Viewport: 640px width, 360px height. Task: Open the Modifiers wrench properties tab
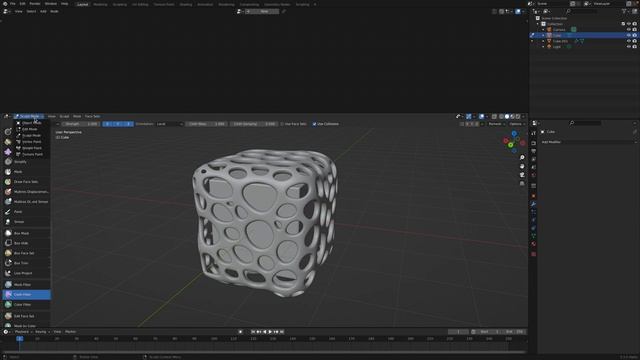pos(533,204)
